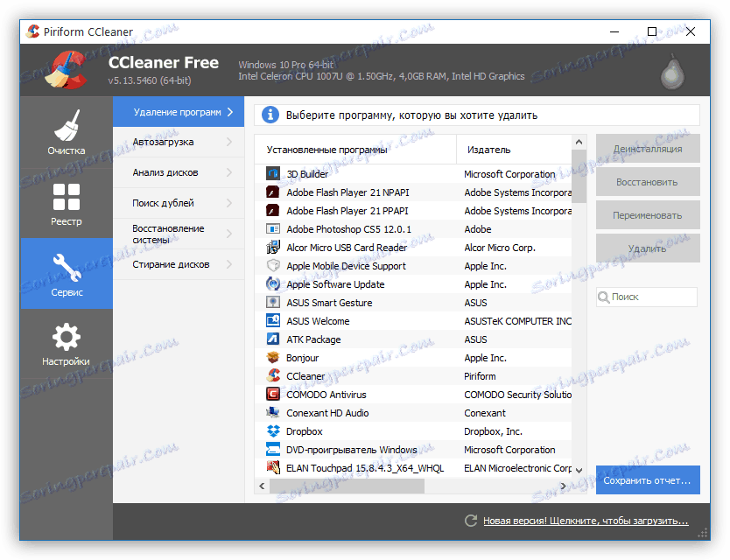Click the Переименовать button
The height and width of the screenshot is (560, 730).
pos(648,215)
